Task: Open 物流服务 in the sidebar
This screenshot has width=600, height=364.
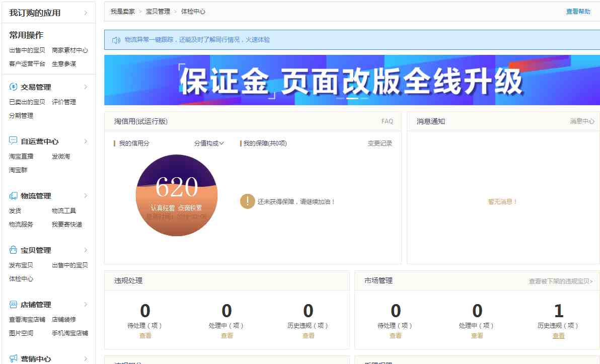Action: tap(21, 224)
